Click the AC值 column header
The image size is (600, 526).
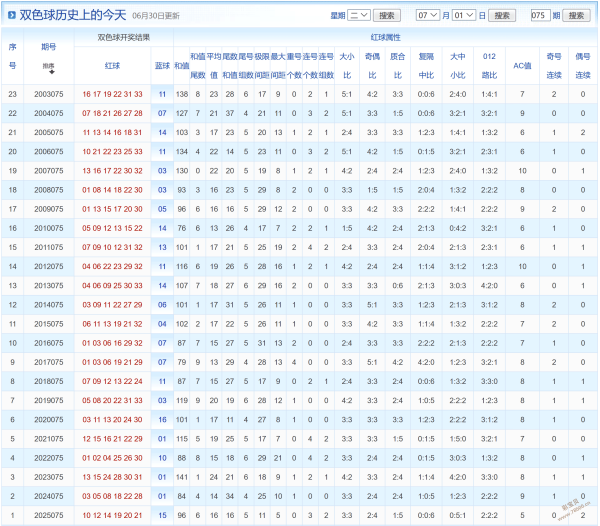coord(522,66)
